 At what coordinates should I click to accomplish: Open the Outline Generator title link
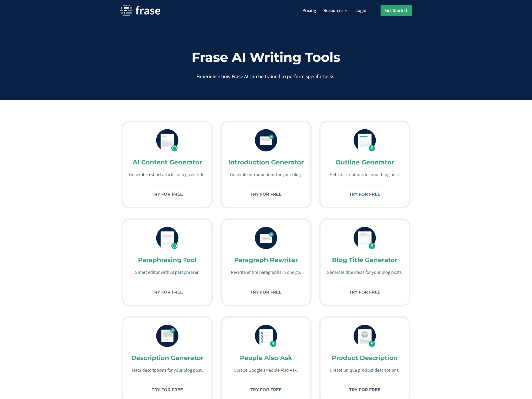[x=365, y=162]
